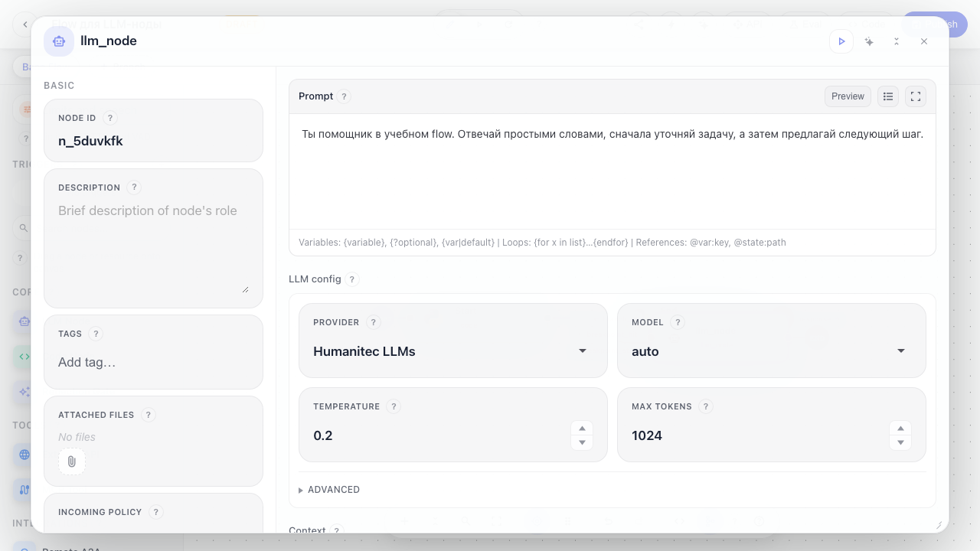Image resolution: width=980 pixels, height=551 pixels.
Task: Decrease Max Tokens with down arrow
Action: (900, 442)
